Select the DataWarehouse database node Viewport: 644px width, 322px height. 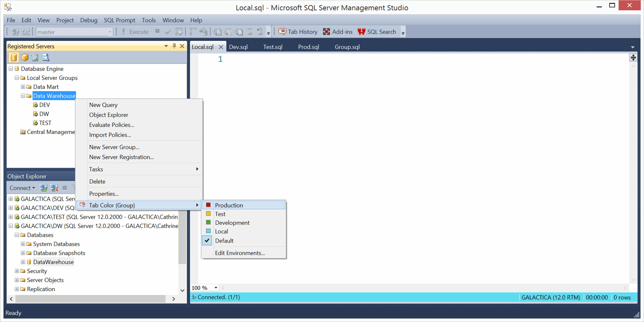53,262
